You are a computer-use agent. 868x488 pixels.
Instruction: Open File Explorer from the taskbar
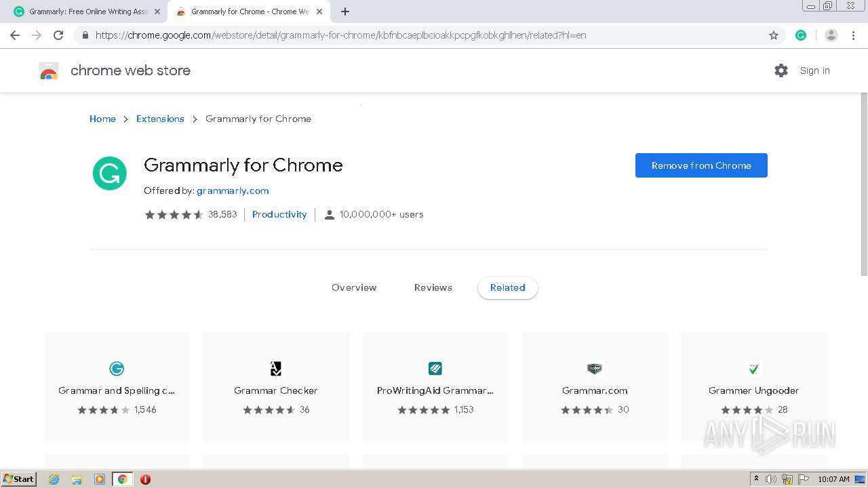pyautogui.click(x=77, y=479)
